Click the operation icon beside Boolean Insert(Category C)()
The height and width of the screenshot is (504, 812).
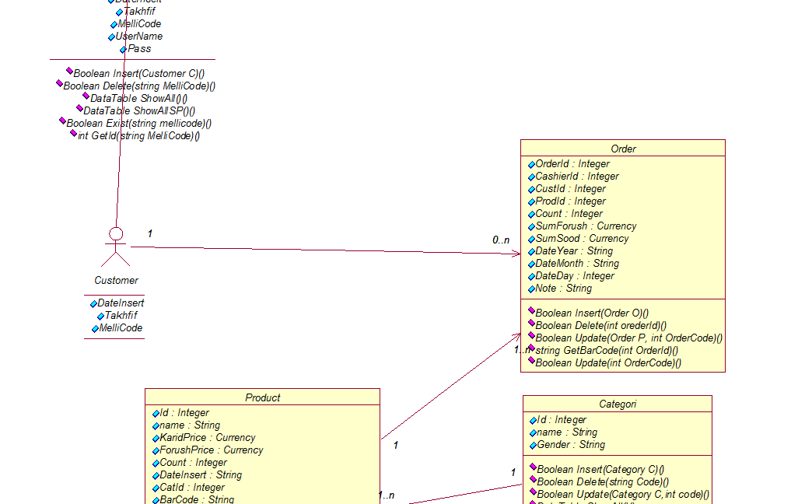point(533,467)
